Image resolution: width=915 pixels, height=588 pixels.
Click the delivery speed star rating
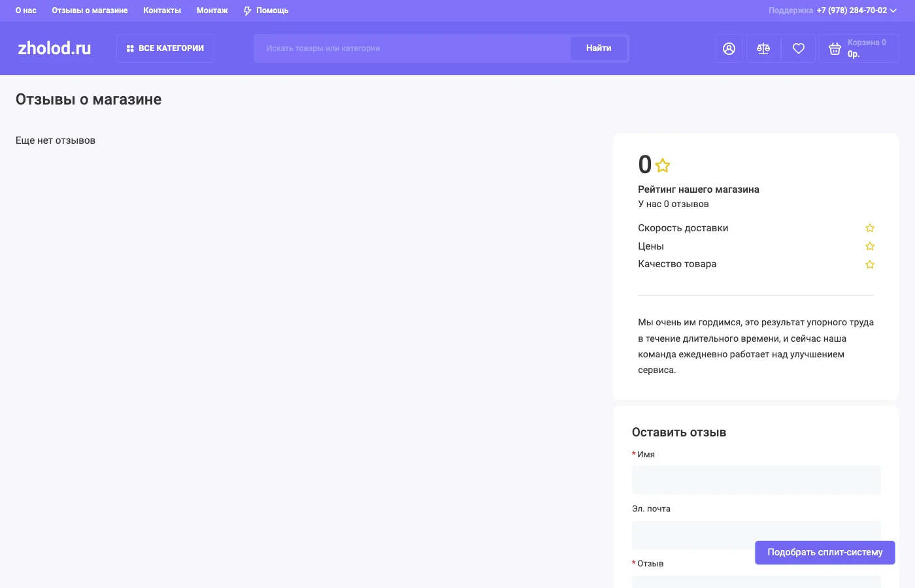(869, 228)
